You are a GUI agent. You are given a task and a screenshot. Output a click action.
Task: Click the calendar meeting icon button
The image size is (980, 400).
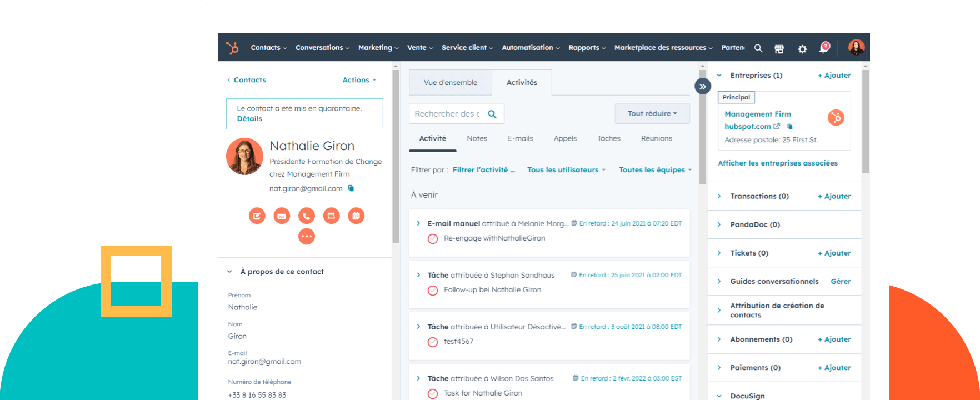coord(356,216)
